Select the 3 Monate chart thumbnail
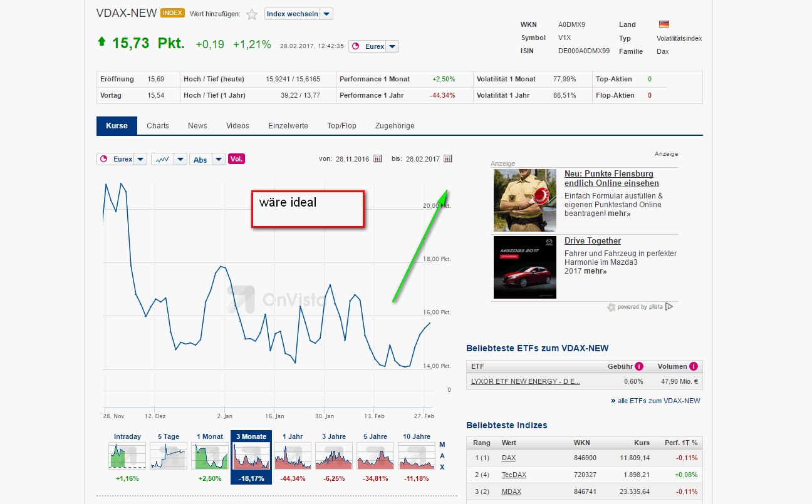 (251, 457)
